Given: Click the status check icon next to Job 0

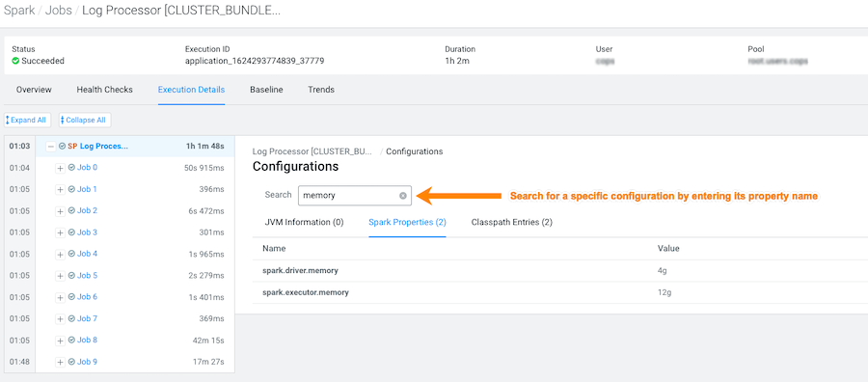Looking at the screenshot, I should point(71,167).
